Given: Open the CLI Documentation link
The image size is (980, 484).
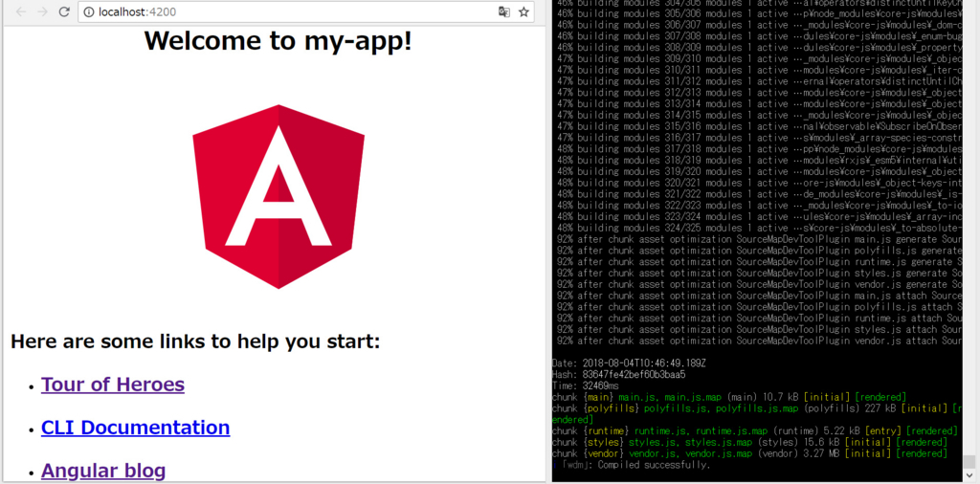Looking at the screenshot, I should tap(135, 428).
